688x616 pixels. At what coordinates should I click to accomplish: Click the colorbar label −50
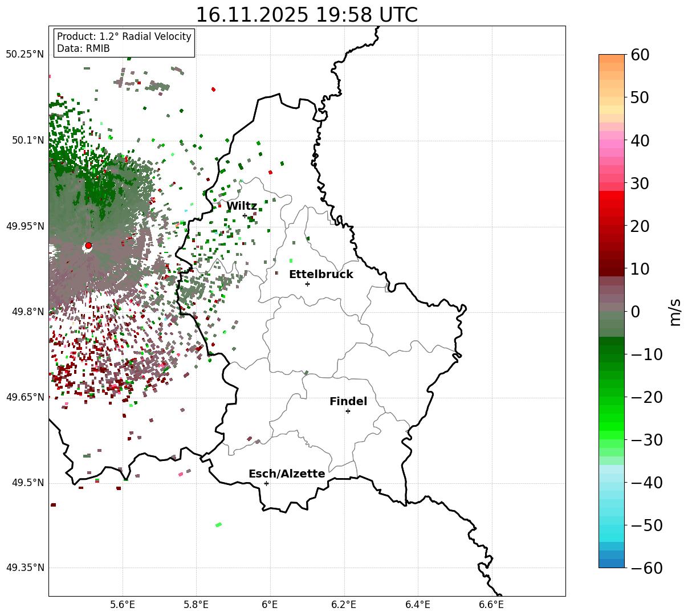(646, 525)
